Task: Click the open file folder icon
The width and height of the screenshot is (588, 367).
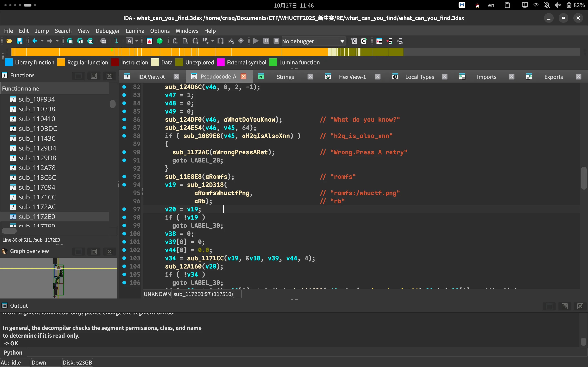Action: [x=9, y=41]
